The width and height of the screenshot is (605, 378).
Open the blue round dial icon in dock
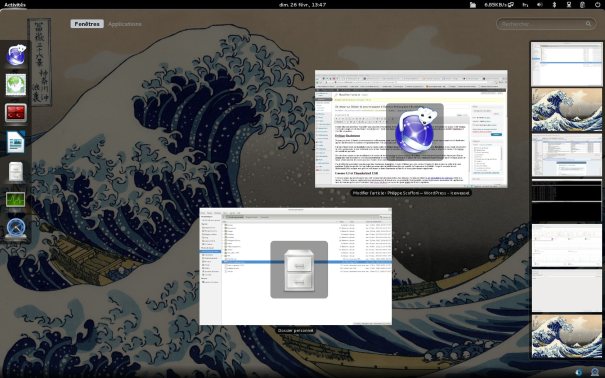click(x=16, y=228)
